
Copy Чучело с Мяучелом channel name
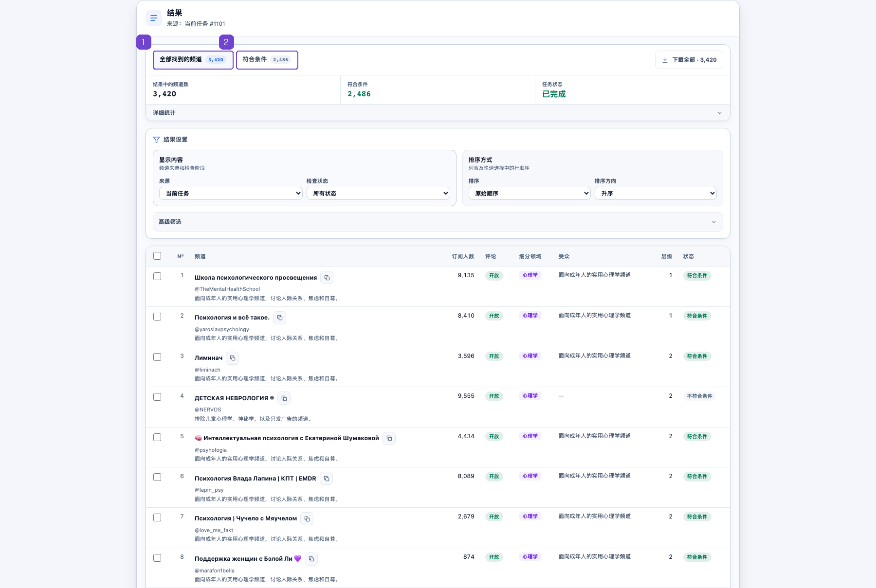tap(307, 519)
